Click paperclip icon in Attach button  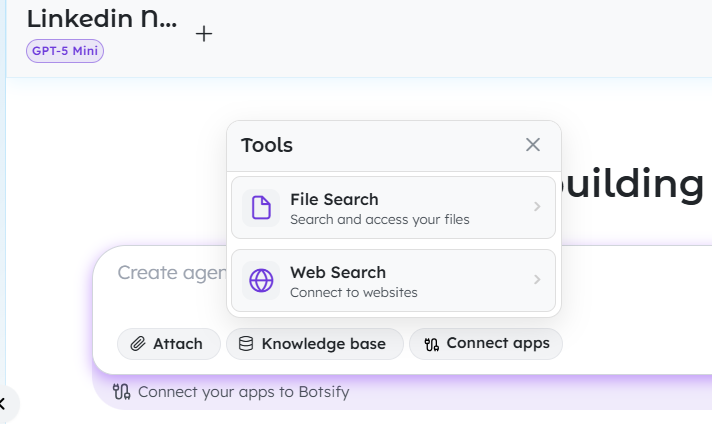click(x=138, y=344)
